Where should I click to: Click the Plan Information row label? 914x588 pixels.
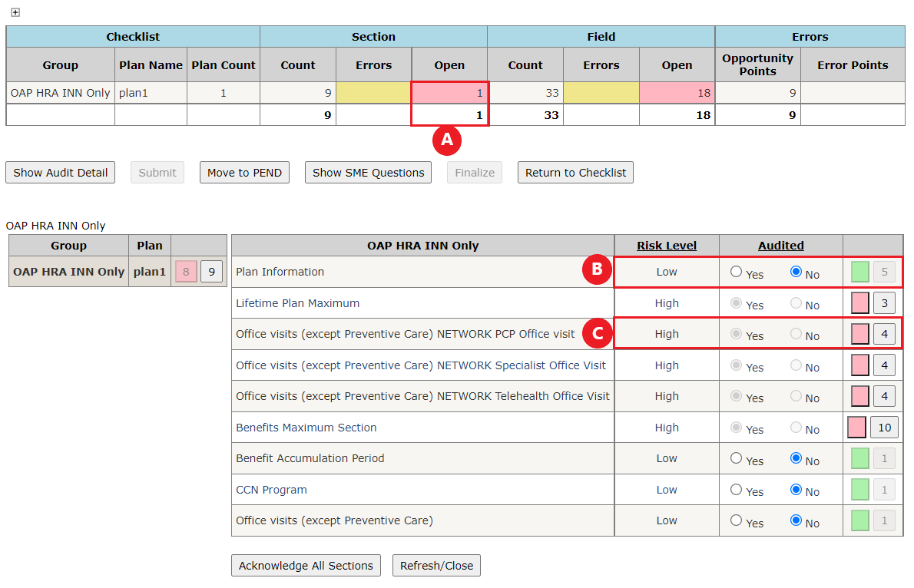[280, 272]
